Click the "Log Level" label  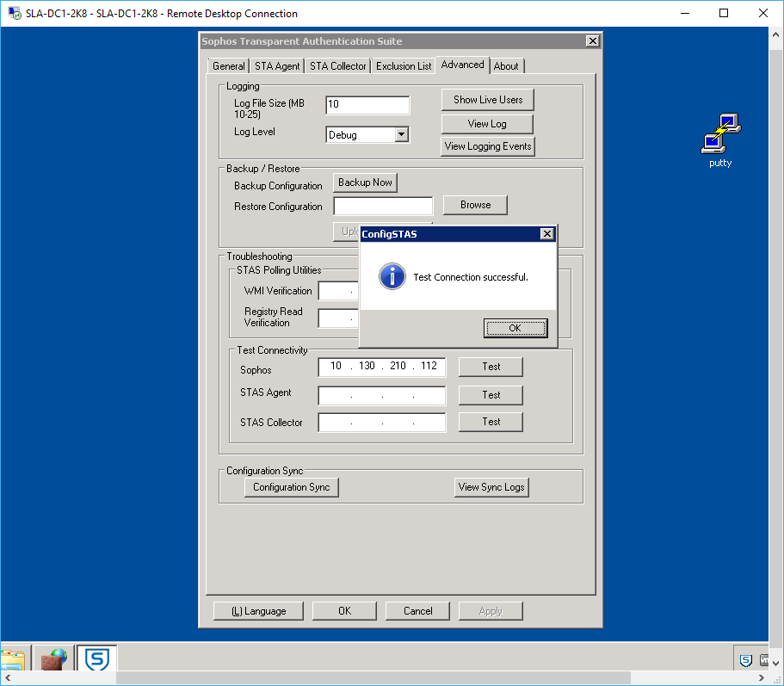pyautogui.click(x=255, y=132)
